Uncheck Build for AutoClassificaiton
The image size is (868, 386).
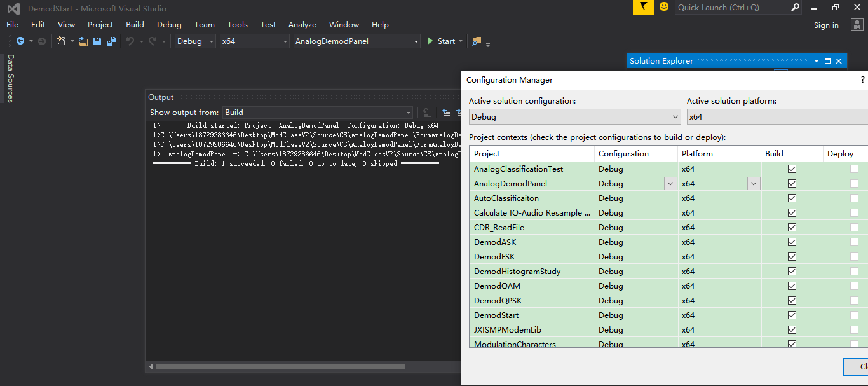(792, 198)
